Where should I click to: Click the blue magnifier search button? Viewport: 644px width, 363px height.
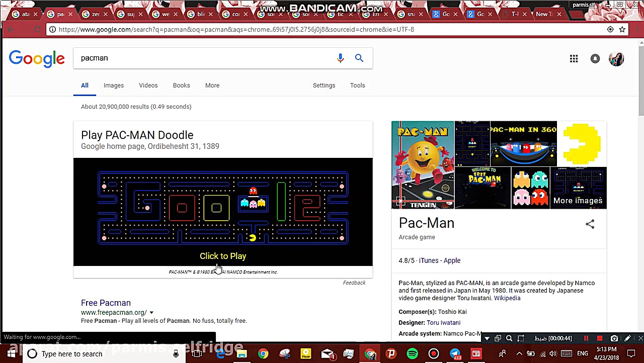[x=359, y=58]
